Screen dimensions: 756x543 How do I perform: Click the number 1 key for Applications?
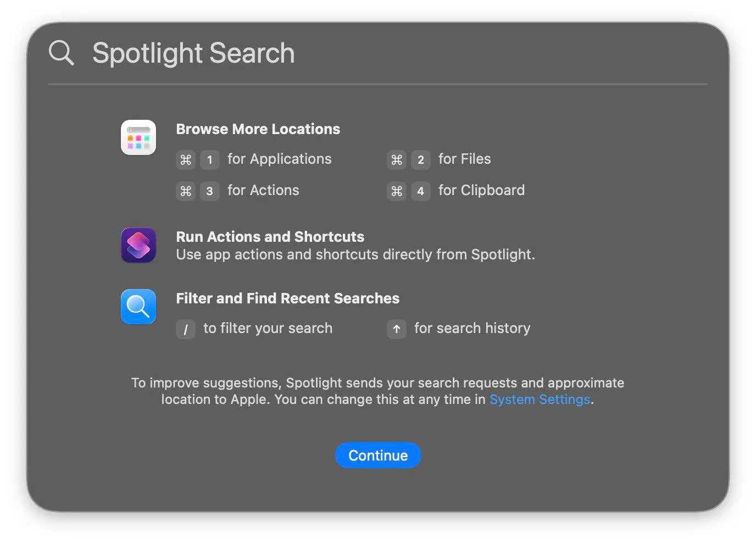pyautogui.click(x=209, y=160)
